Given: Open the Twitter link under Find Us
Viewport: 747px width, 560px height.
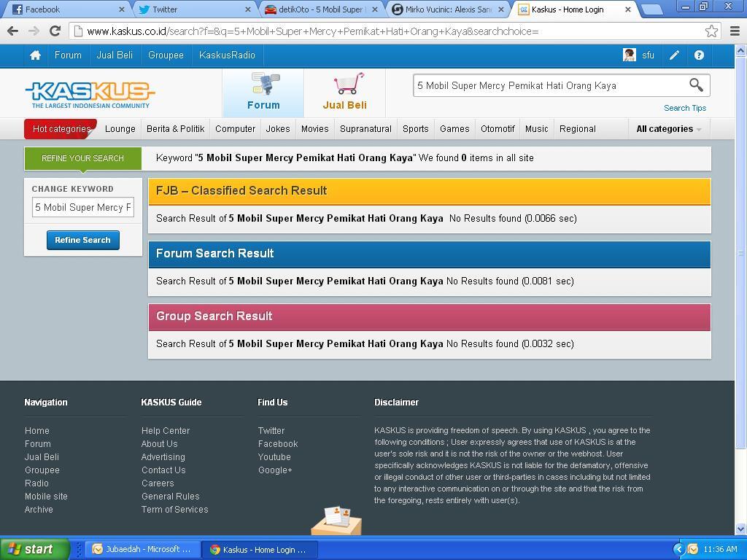Looking at the screenshot, I should pyautogui.click(x=271, y=431).
